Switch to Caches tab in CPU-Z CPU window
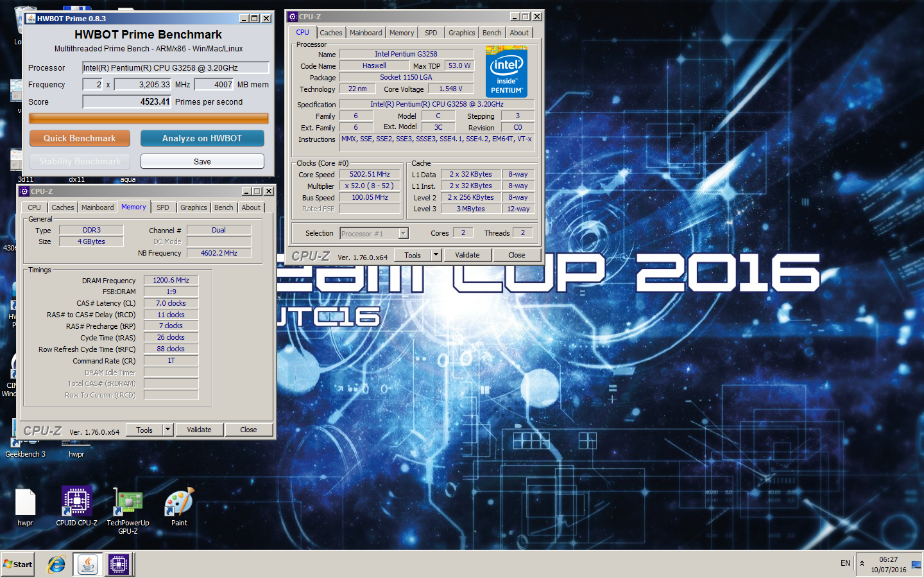 click(331, 33)
